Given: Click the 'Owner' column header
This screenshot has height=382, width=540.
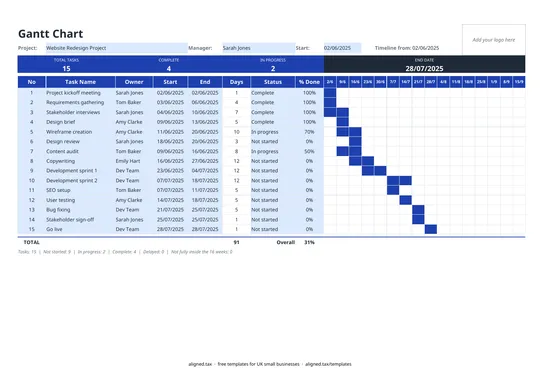Looking at the screenshot, I should pos(134,82).
